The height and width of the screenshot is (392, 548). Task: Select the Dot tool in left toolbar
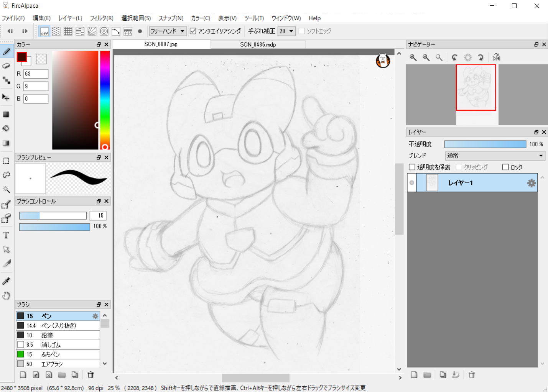(6, 80)
